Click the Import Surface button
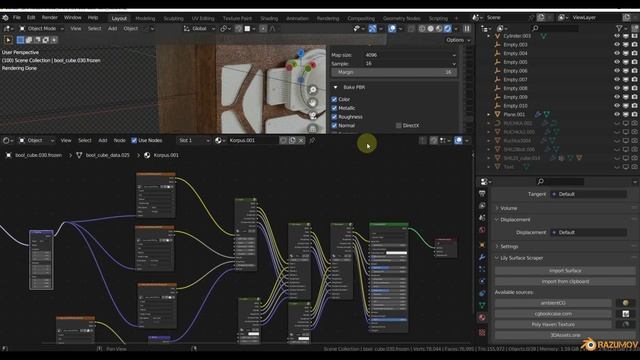Screen dimensions: 640x360 (565, 271)
